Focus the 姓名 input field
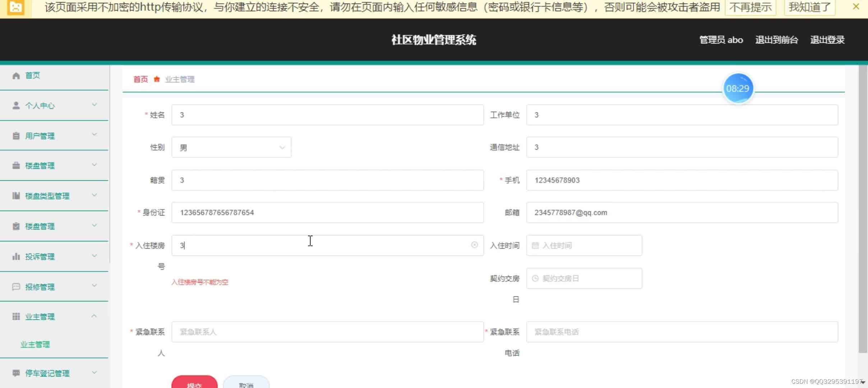This screenshot has height=388, width=868. click(x=328, y=115)
